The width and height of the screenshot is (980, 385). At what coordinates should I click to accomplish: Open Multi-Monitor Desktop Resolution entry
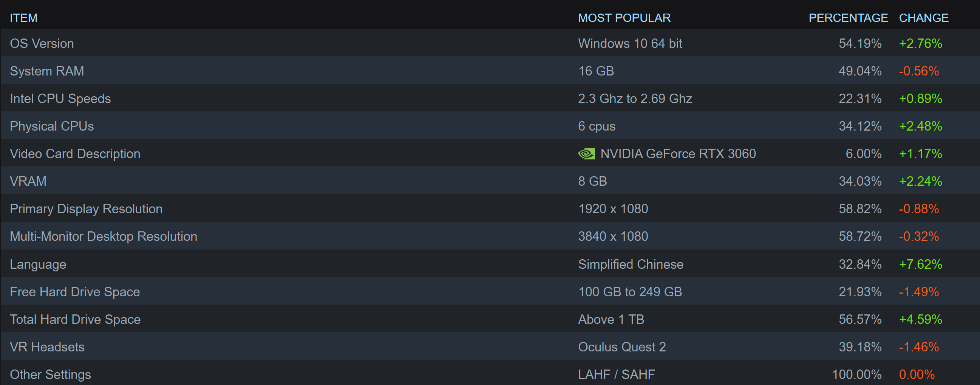(104, 236)
